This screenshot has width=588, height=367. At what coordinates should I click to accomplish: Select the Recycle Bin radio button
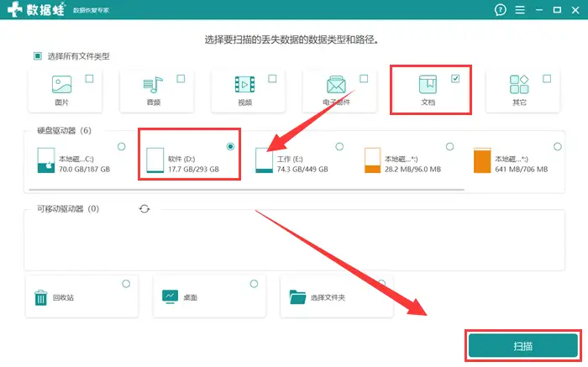click(126, 284)
